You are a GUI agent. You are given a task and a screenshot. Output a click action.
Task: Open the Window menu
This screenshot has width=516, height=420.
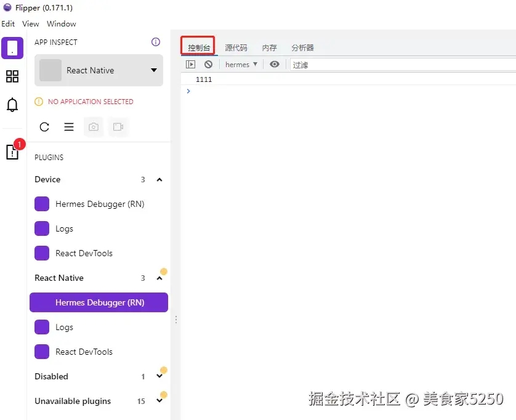(61, 23)
